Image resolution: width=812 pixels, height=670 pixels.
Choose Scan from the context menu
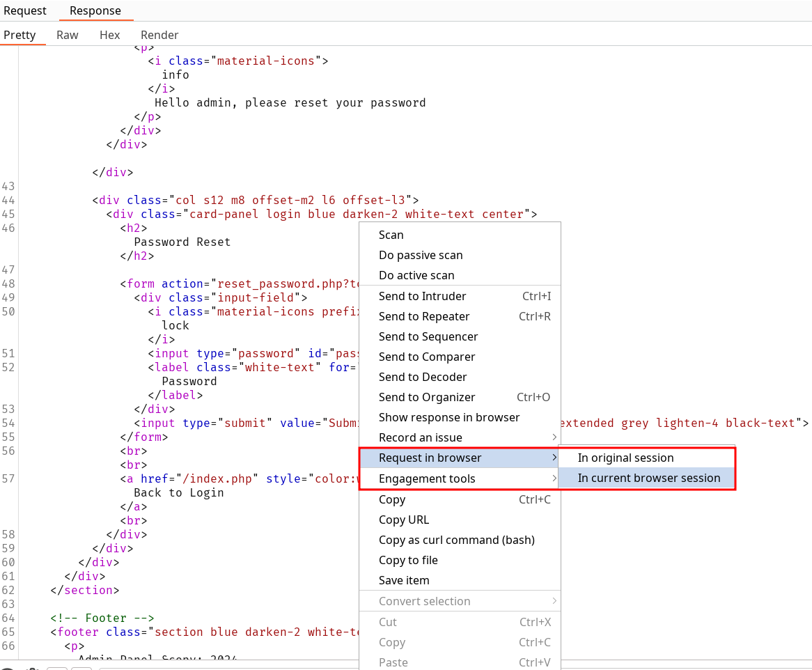pyautogui.click(x=391, y=235)
